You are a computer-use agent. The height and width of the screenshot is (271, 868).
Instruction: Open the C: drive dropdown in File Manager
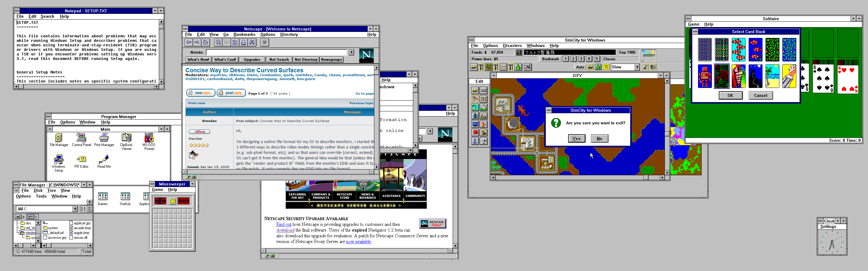tap(75, 209)
